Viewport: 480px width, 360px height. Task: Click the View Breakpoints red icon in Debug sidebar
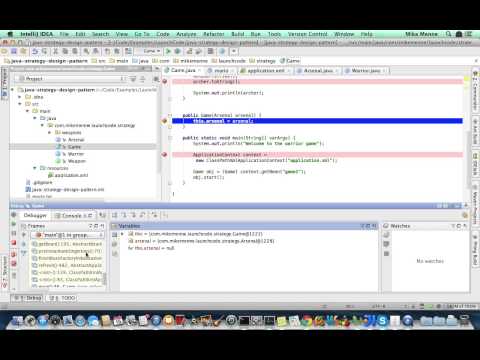tap(14, 255)
